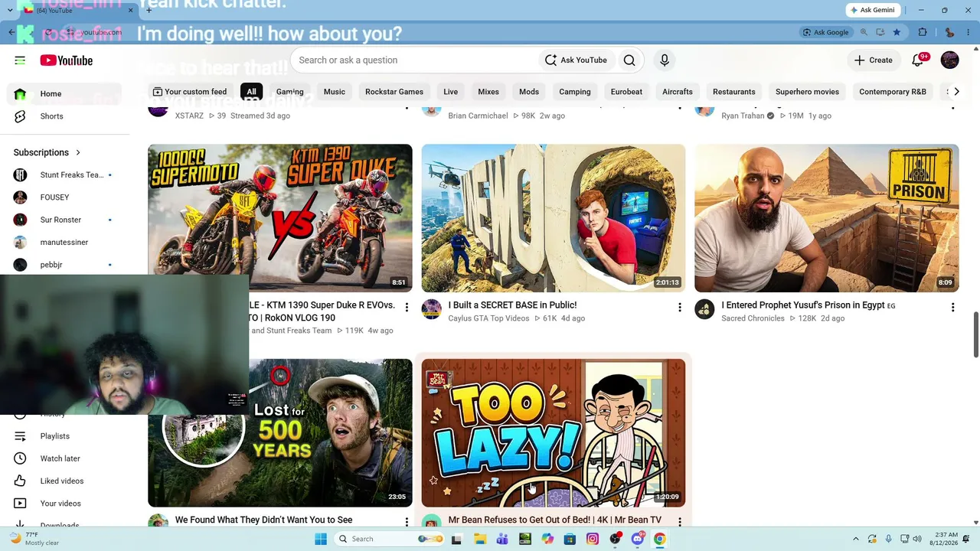Click the Chrome icon in the taskbar

[659, 539]
